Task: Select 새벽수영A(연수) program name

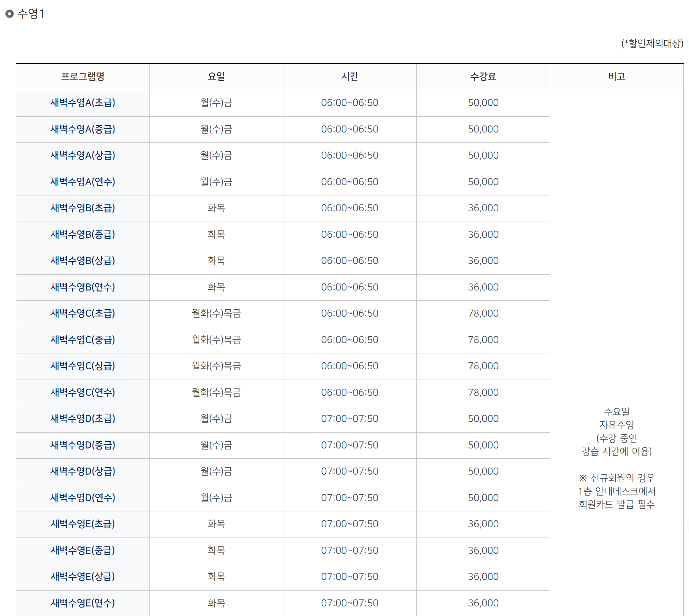Action: coord(82,182)
